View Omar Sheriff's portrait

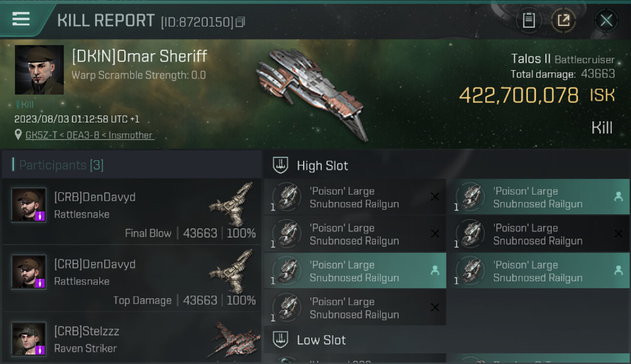tap(39, 70)
